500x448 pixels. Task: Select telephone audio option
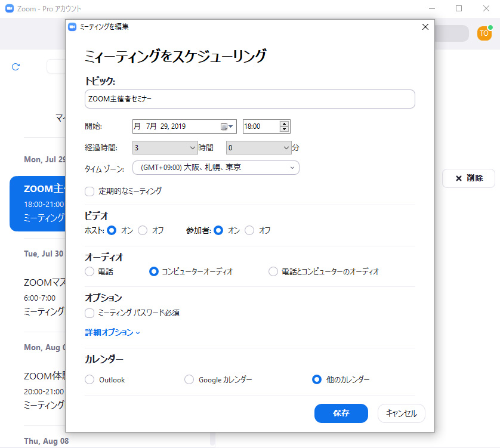coord(89,271)
